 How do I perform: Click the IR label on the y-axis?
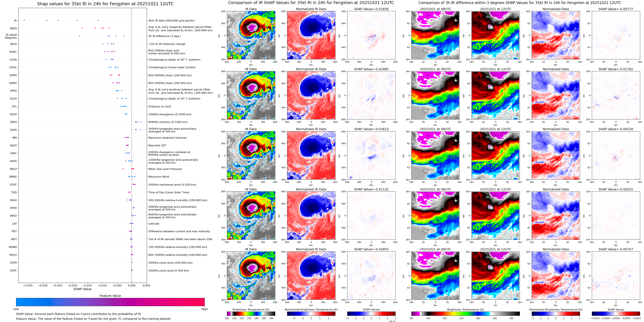click(16, 21)
